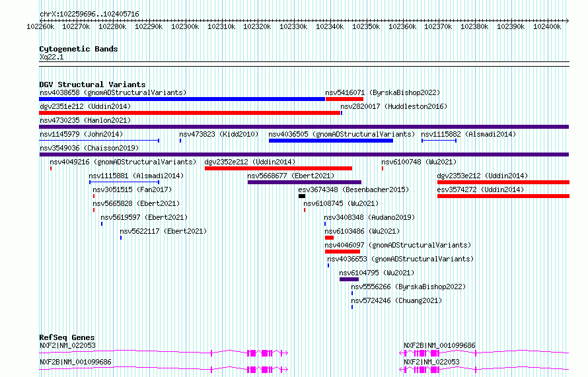588x377 pixels.
Task: Click the NXF2|NM_022053 gene label at left
Action: [67, 345]
